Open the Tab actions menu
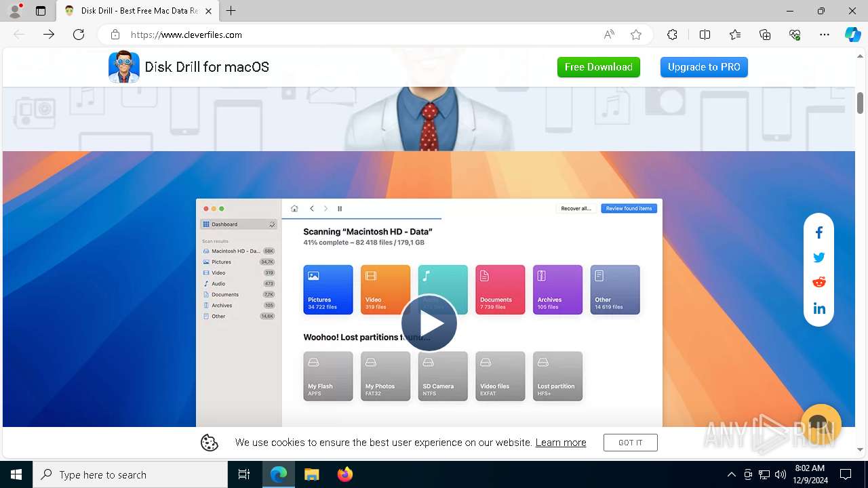Viewport: 868px width, 488px height. tap(41, 11)
